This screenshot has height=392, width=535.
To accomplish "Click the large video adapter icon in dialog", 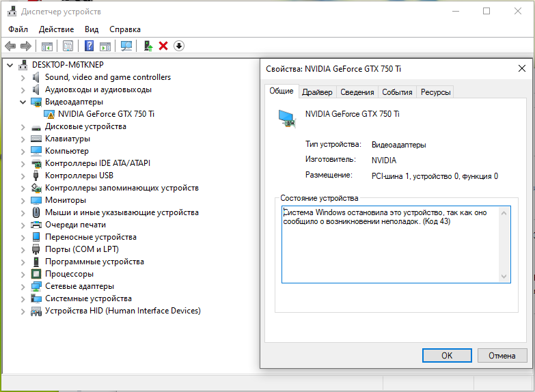I will click(x=287, y=118).
